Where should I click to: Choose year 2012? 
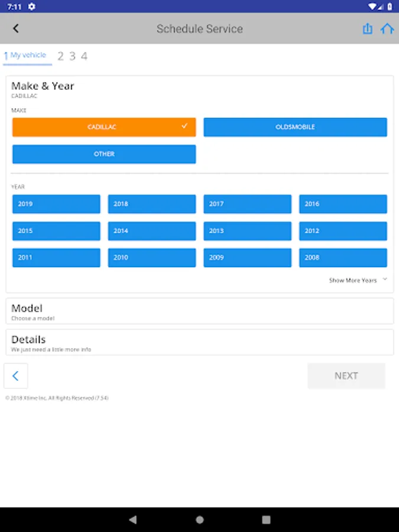point(343,231)
